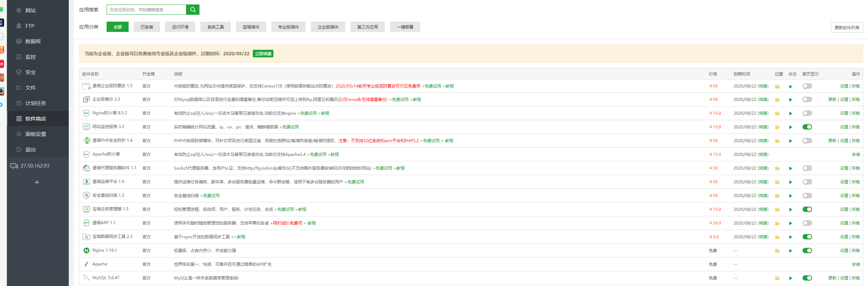This screenshot has height=286, width=868.
Task: Click status play icon for 宝塔任务管理器
Action: (791, 210)
